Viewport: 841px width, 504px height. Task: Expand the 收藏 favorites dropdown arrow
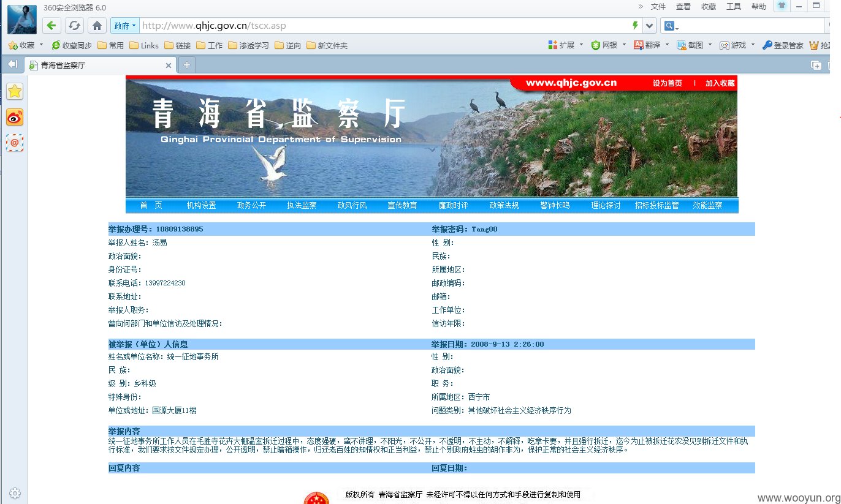[41, 45]
